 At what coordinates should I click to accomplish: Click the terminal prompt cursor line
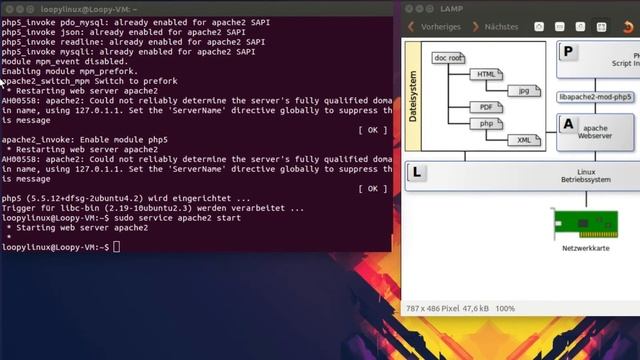[x=61, y=247]
